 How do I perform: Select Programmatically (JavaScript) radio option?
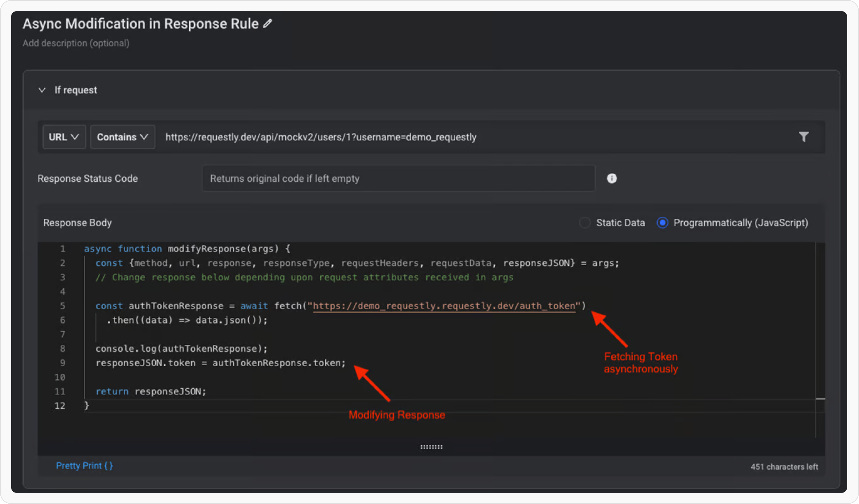click(x=663, y=223)
